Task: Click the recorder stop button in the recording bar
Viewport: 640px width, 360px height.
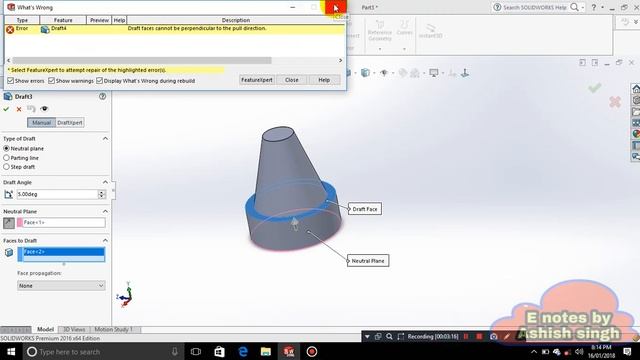Action: coord(479,336)
